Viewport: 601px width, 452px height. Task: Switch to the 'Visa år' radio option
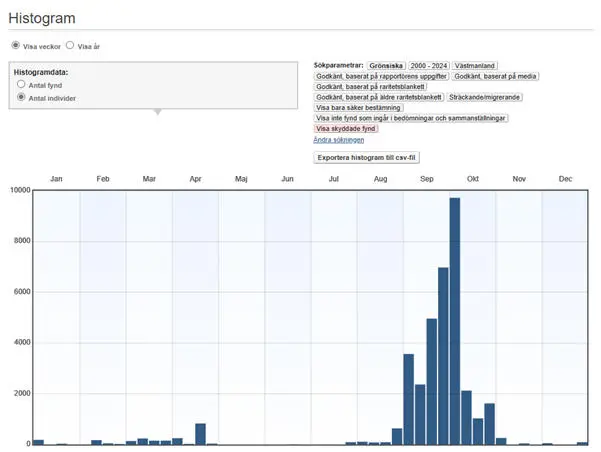pos(70,46)
